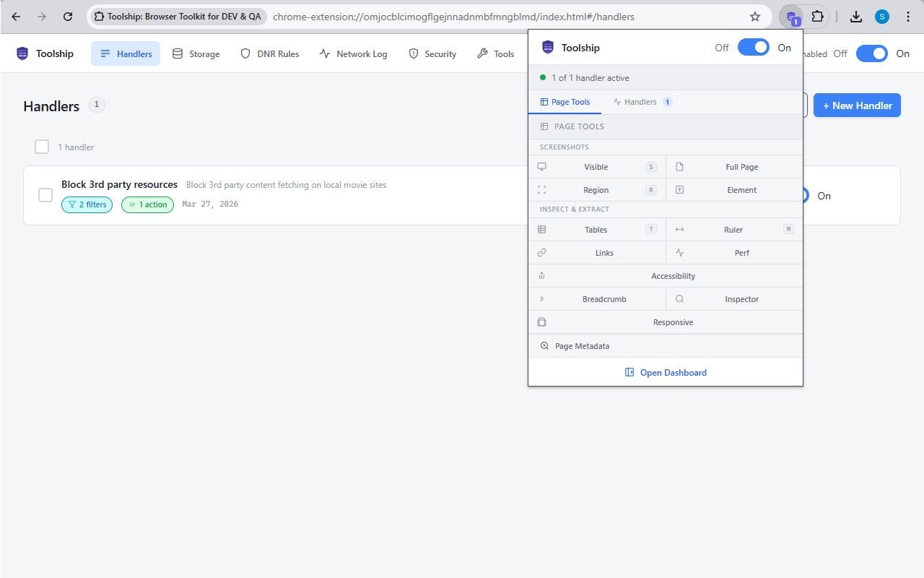The image size is (924, 578).
Task: Check the select-all handlers checkbox
Action: coord(42,147)
